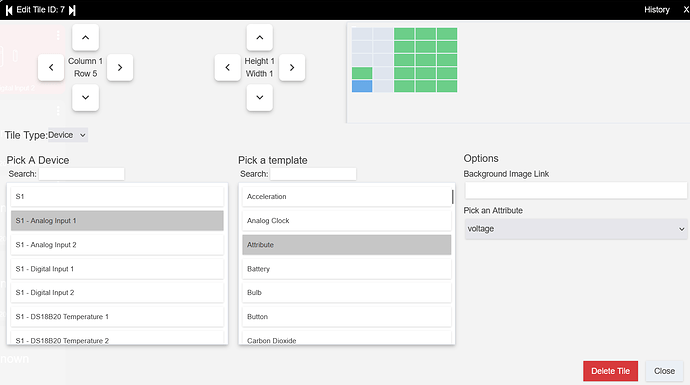Click down arrow below Width label
Screen dimensions: 690x385
(x=260, y=98)
